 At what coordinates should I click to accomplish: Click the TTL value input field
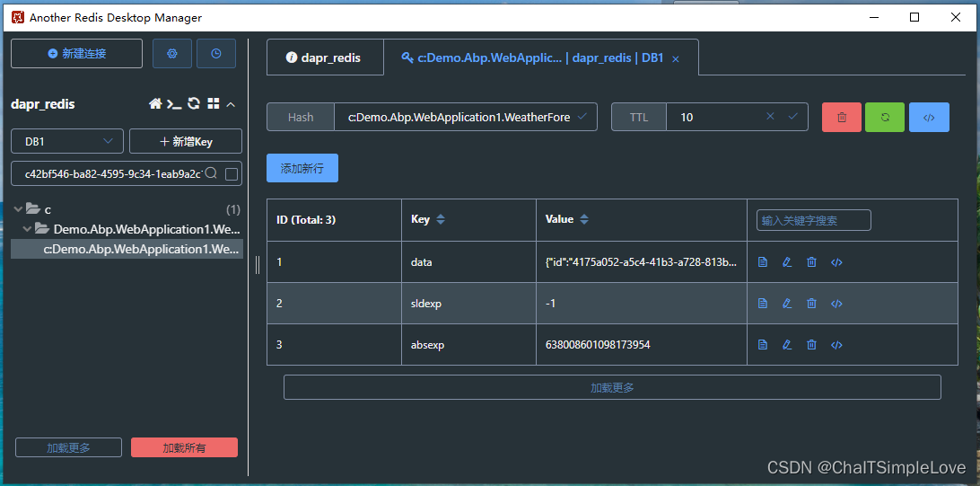719,117
